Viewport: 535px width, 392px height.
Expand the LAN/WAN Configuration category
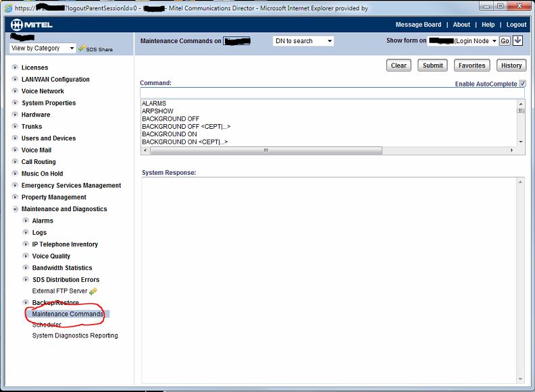15,79
